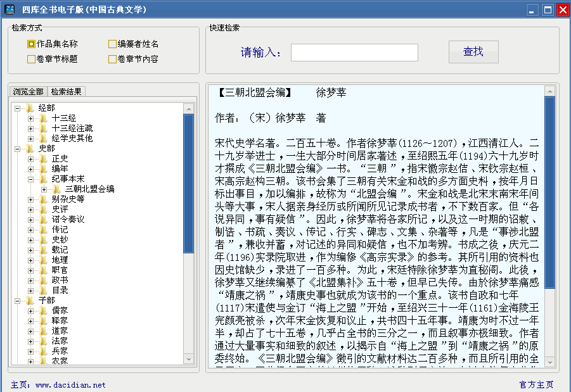The image size is (571, 392).
Task: Select the 作品集名称 search option
Action: (x=53, y=44)
